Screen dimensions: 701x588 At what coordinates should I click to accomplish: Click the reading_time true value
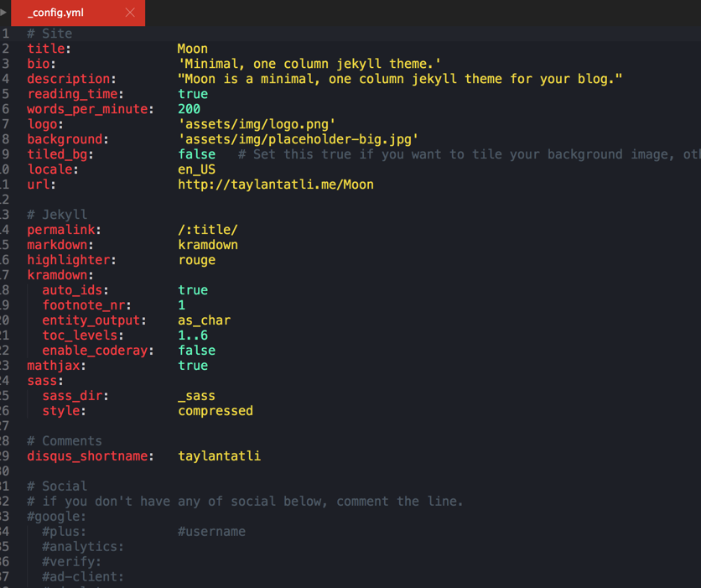point(192,94)
